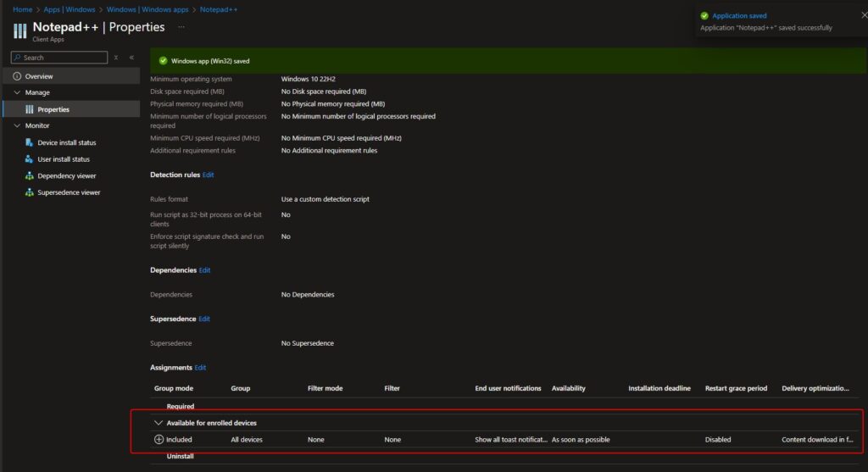Click the Filter column header

coord(392,388)
